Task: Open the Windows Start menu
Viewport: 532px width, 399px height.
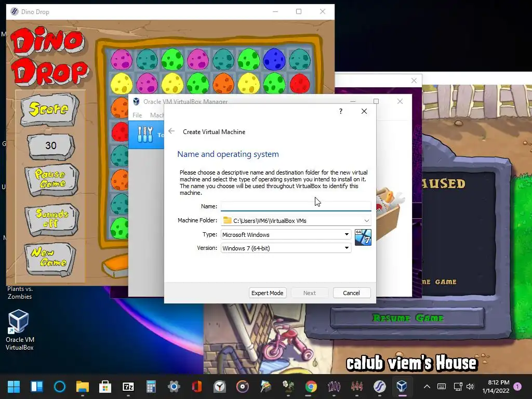Action: coord(14,387)
